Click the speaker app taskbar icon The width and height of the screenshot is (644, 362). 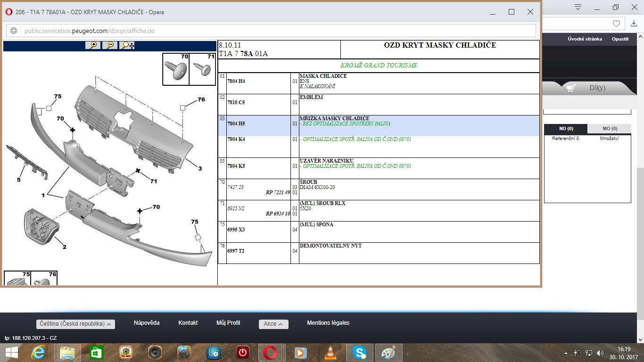click(155, 353)
